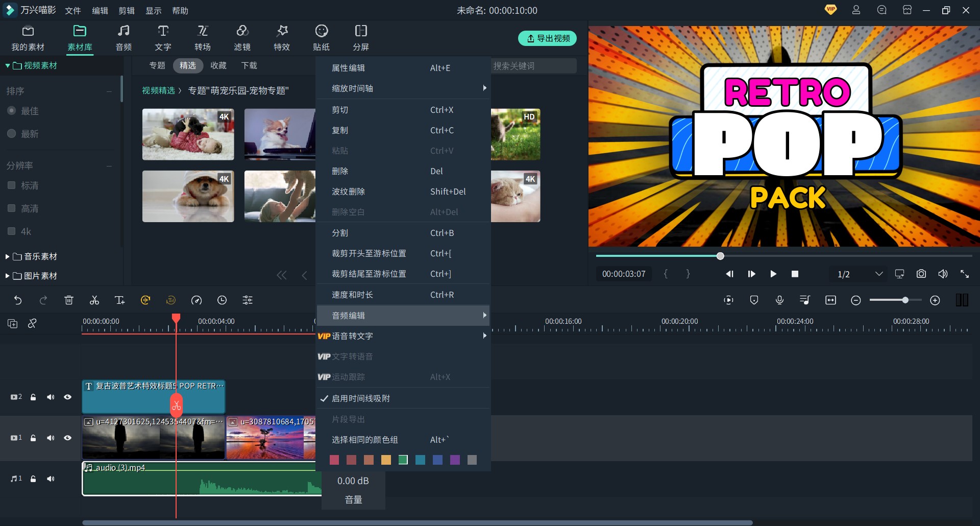Hide track 2 using the eye toggle
Image resolution: width=980 pixels, height=526 pixels.
pyautogui.click(x=68, y=397)
